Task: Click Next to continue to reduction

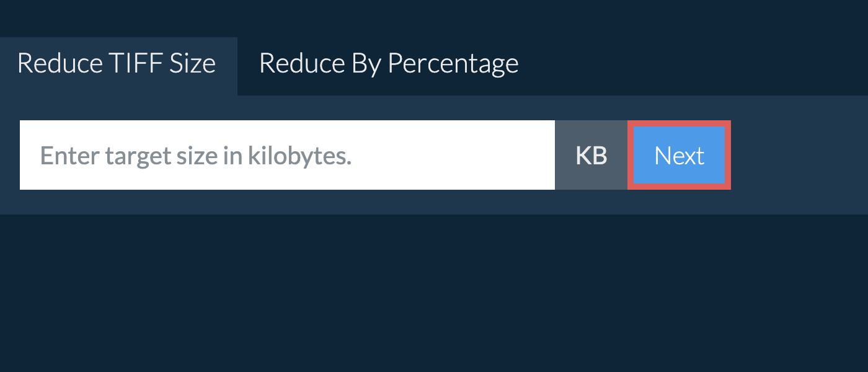Action: pos(680,155)
